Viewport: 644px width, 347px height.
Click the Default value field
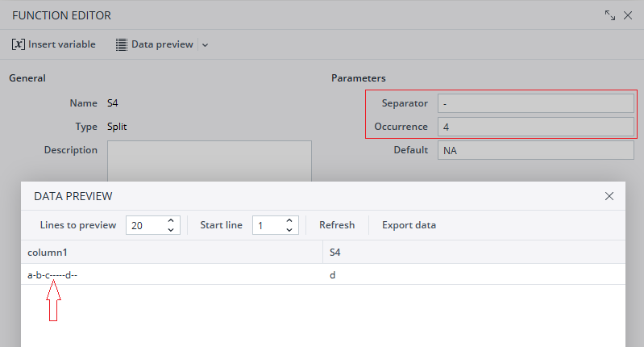click(x=535, y=150)
